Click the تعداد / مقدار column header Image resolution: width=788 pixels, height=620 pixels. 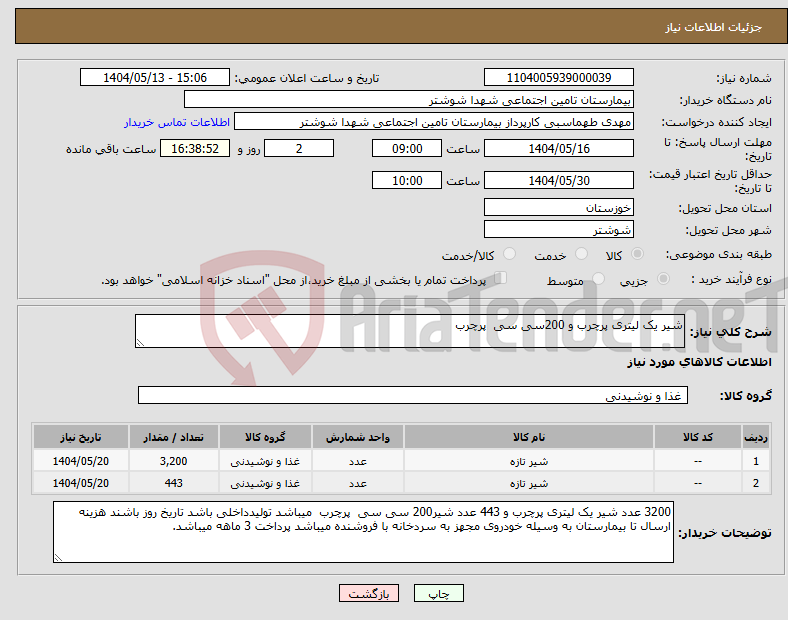pyautogui.click(x=173, y=437)
